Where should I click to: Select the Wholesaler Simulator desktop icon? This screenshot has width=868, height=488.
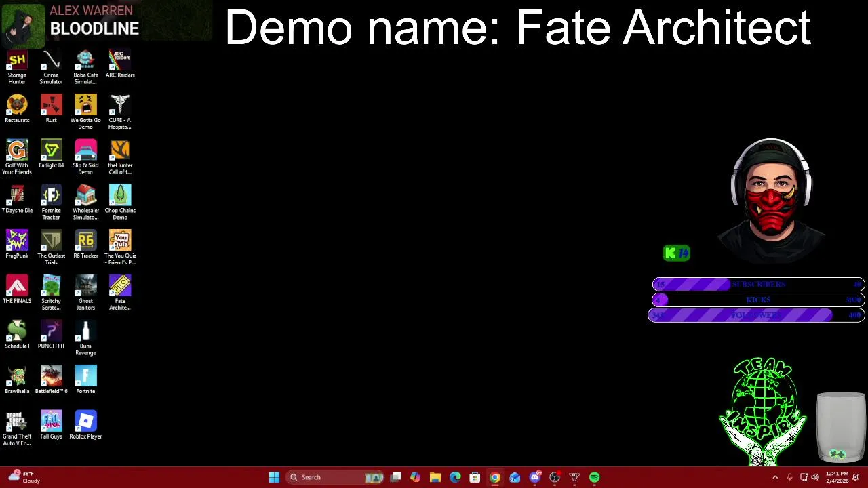click(x=85, y=203)
